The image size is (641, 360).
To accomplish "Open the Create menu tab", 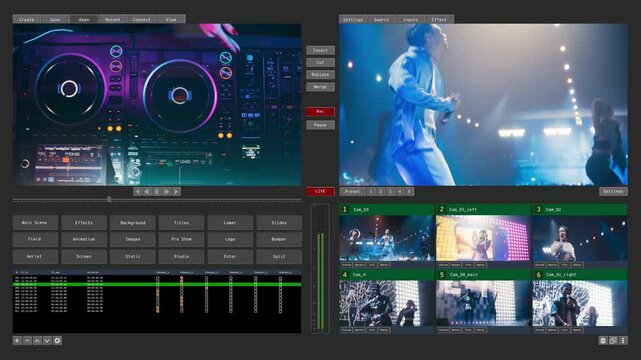I will (27, 19).
